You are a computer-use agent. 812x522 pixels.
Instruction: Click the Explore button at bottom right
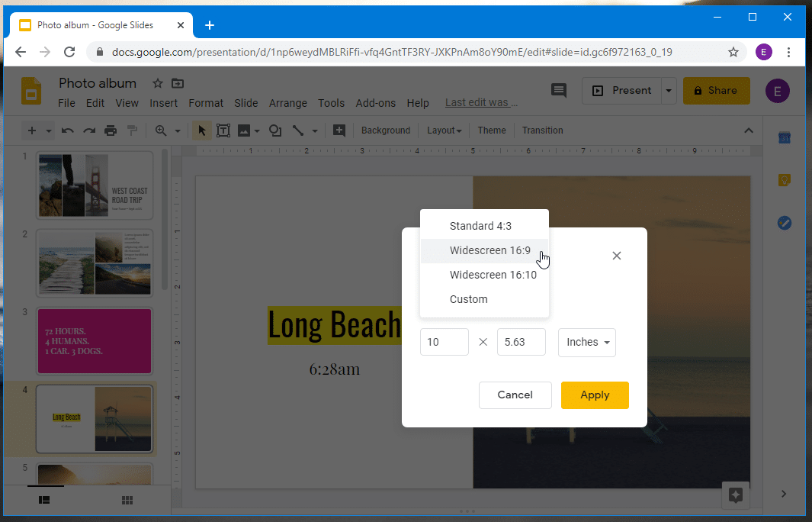point(736,495)
